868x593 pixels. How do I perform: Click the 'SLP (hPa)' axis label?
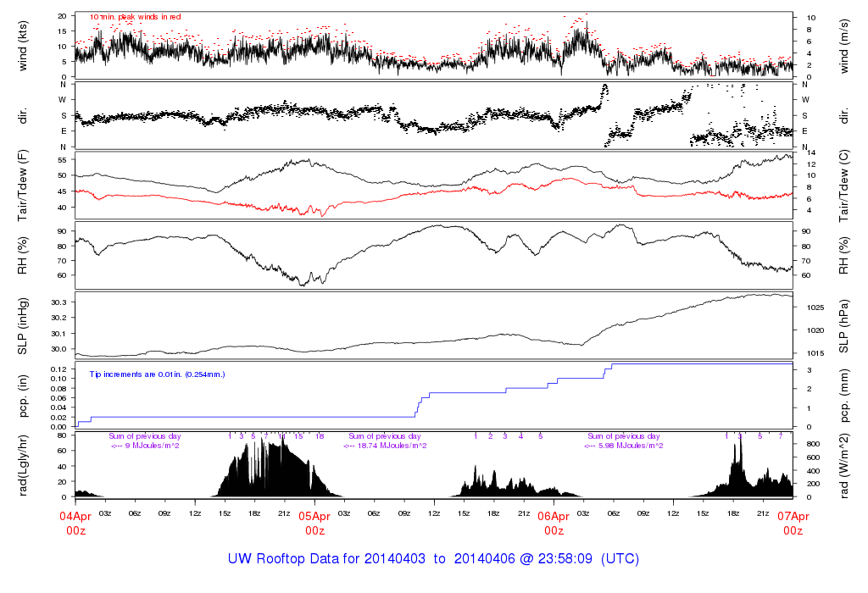coord(843,326)
